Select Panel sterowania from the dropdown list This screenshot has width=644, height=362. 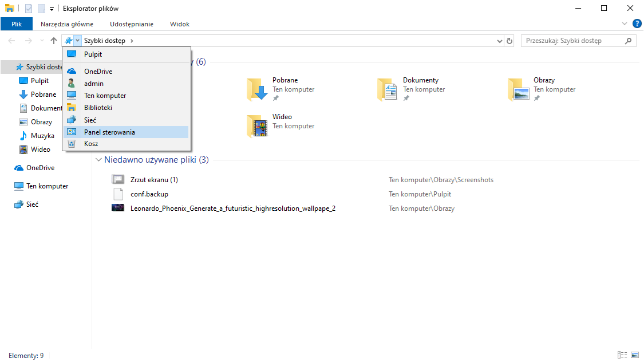[109, 132]
